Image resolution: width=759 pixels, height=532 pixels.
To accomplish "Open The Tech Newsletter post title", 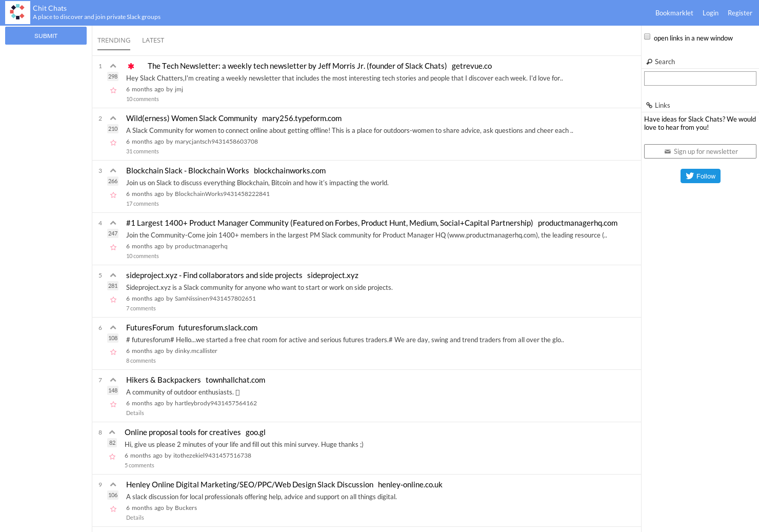I will tap(297, 66).
